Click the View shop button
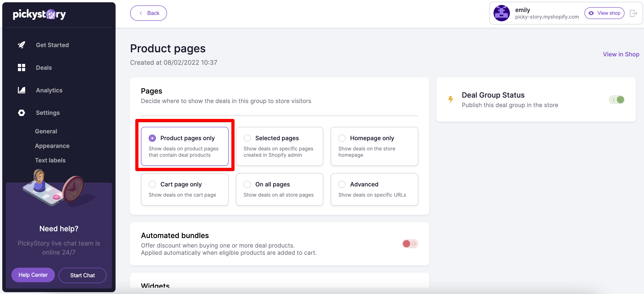This screenshot has height=294, width=644. pyautogui.click(x=604, y=13)
